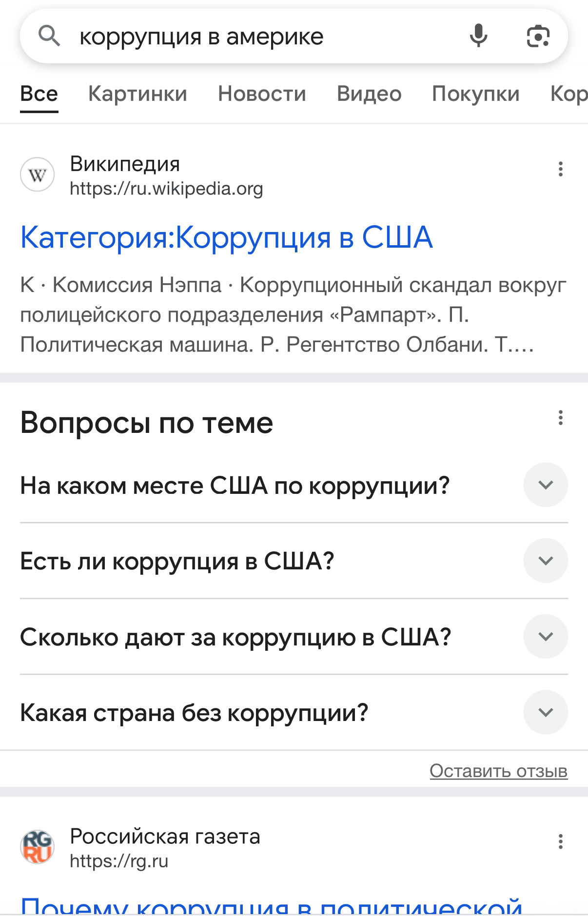This screenshot has height=916, width=588.
Task: Open the Видео results tab
Action: (x=369, y=94)
